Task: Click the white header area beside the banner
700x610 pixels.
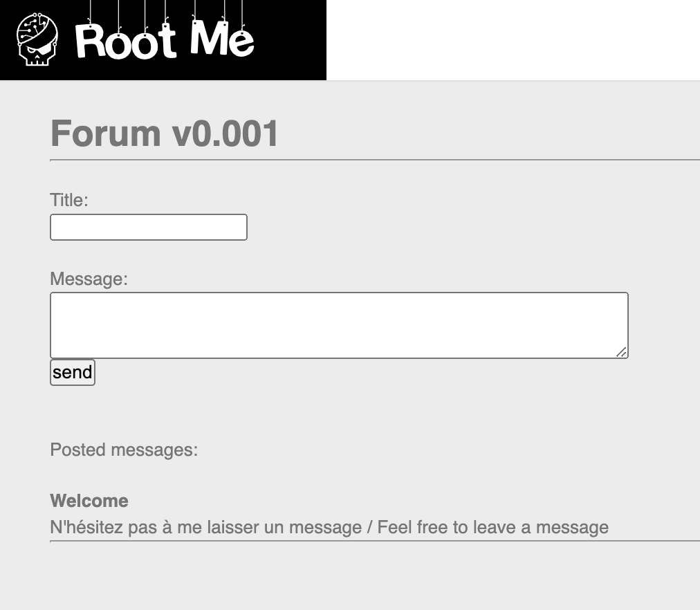Action: pos(513,40)
